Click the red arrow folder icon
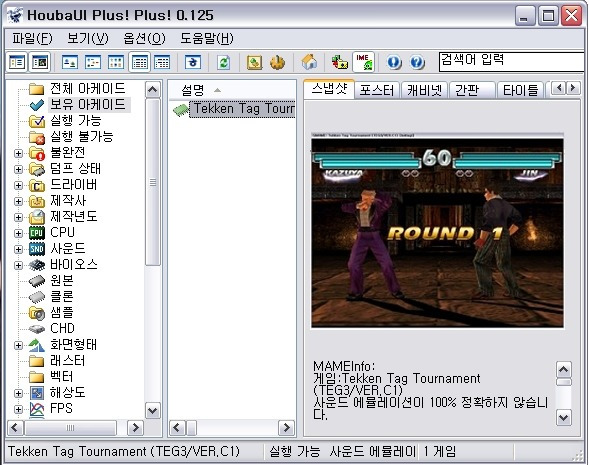This screenshot has width=589, height=465. (340, 62)
